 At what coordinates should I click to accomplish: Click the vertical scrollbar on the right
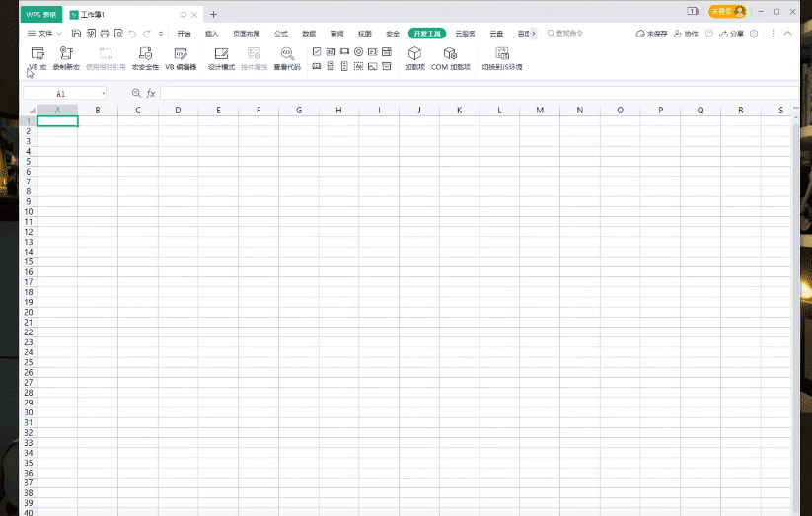pos(795,296)
